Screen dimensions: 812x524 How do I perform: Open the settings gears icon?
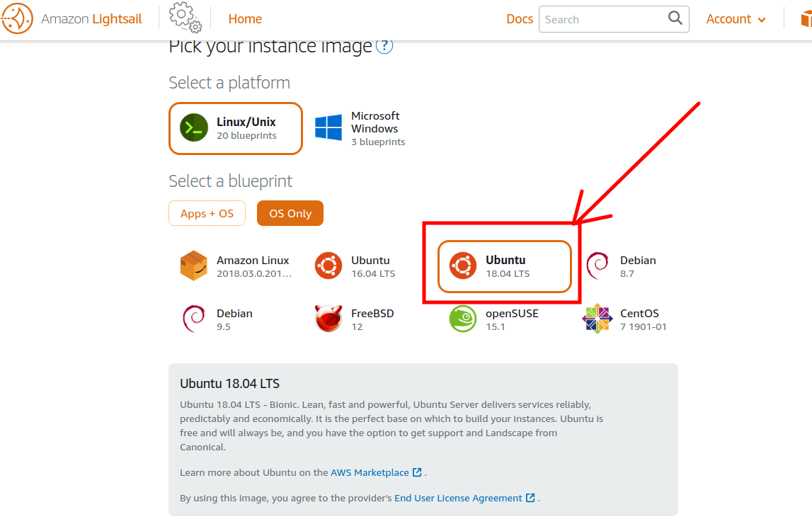(185, 17)
